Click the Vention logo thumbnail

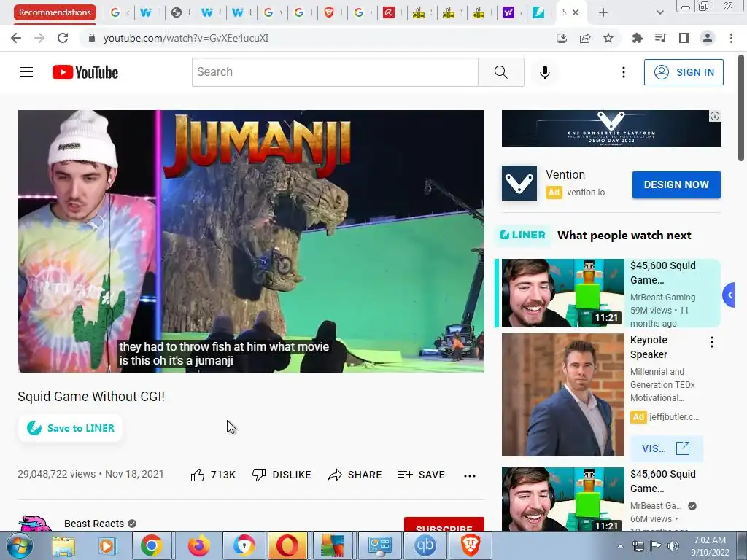(x=519, y=183)
